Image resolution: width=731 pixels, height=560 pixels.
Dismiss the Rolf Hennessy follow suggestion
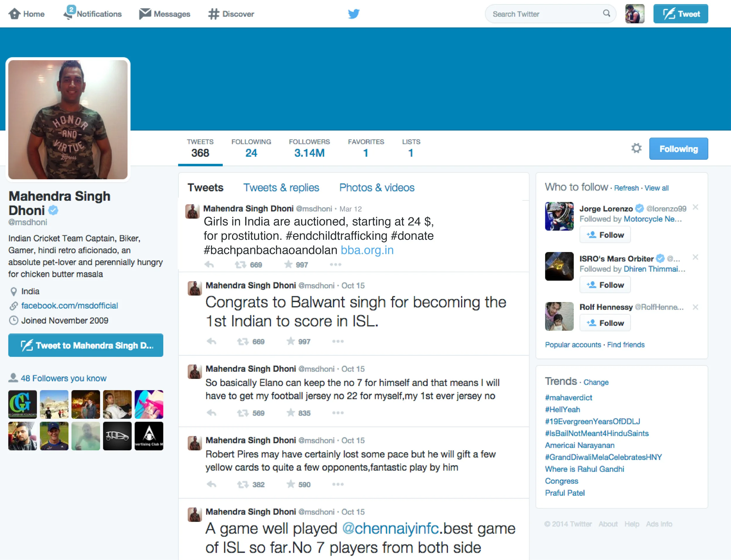tap(695, 307)
